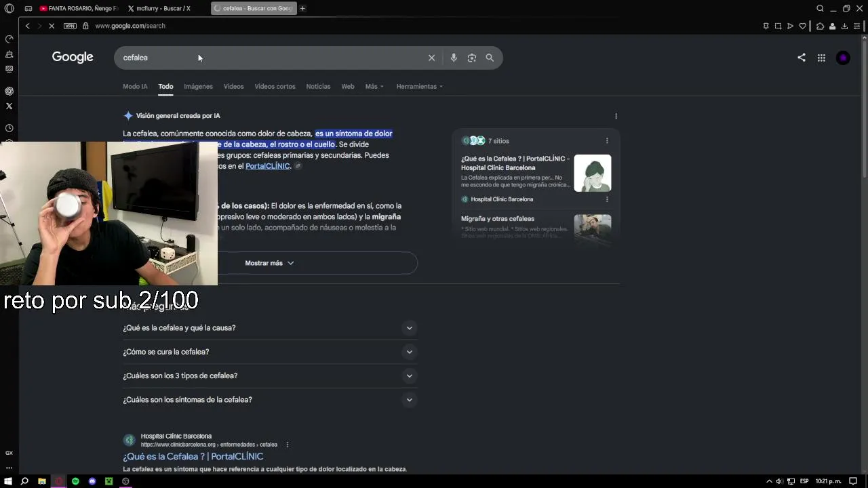
Task: Expand the Herramientas dropdown
Action: pos(420,86)
